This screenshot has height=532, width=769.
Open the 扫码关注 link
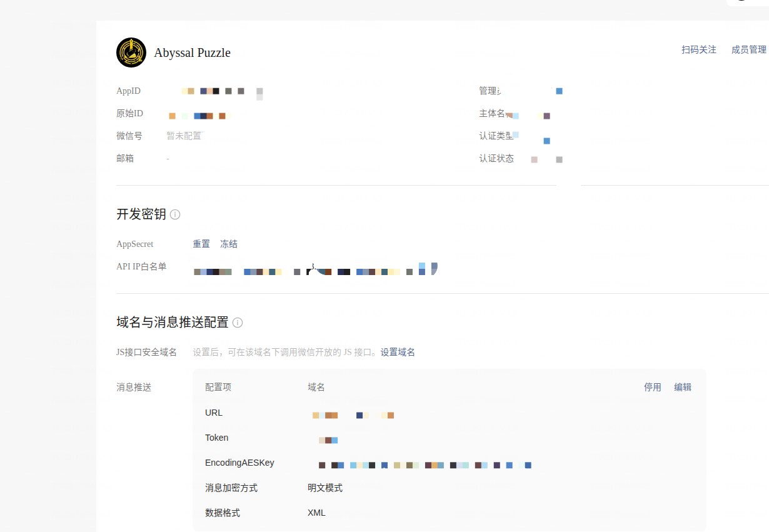click(x=698, y=50)
